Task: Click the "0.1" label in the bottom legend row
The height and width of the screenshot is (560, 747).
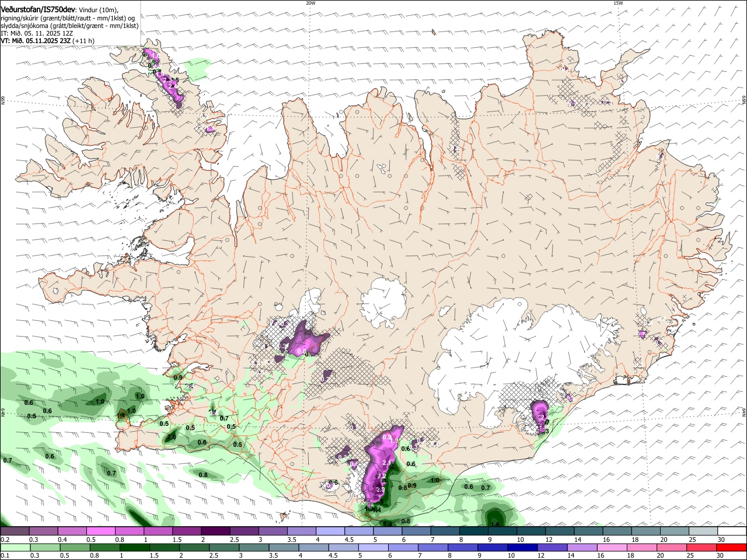Action: 4,556
